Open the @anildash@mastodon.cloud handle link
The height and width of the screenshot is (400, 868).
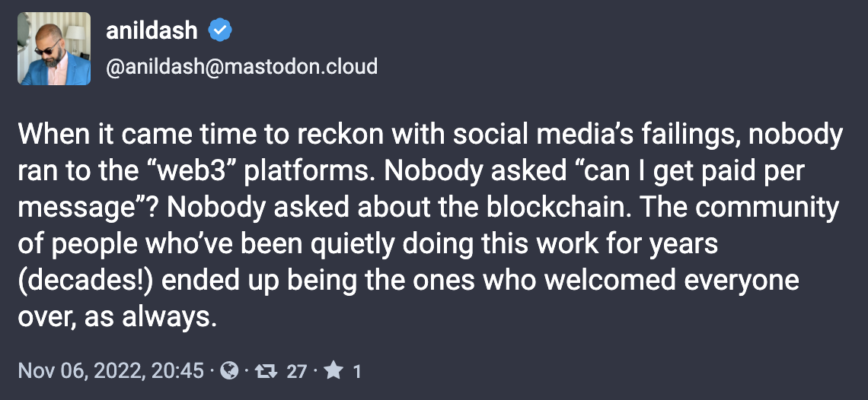pos(241,66)
